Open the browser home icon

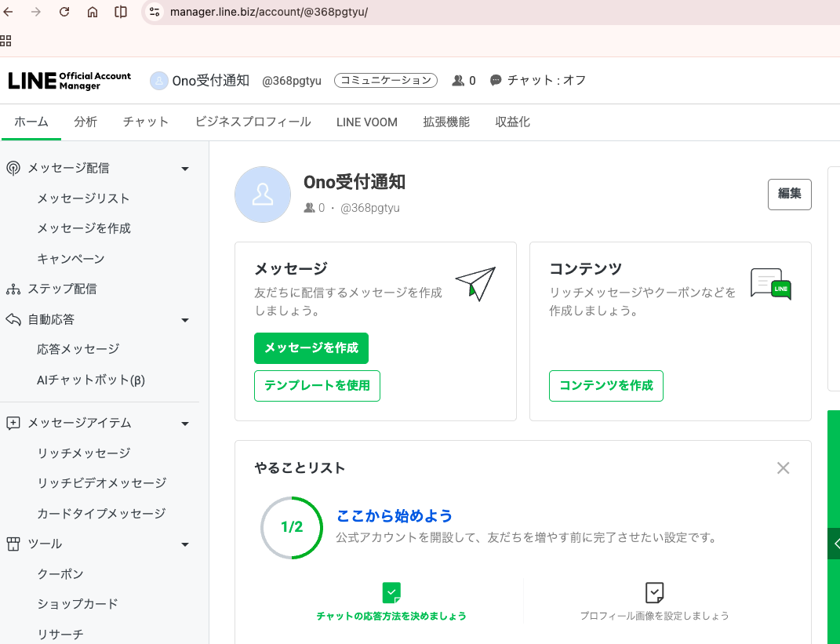click(93, 11)
